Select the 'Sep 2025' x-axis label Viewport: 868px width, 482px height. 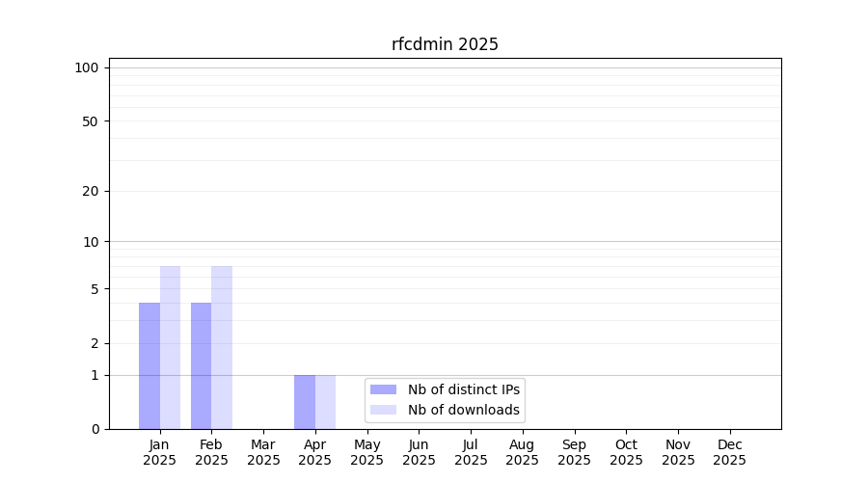point(574,452)
